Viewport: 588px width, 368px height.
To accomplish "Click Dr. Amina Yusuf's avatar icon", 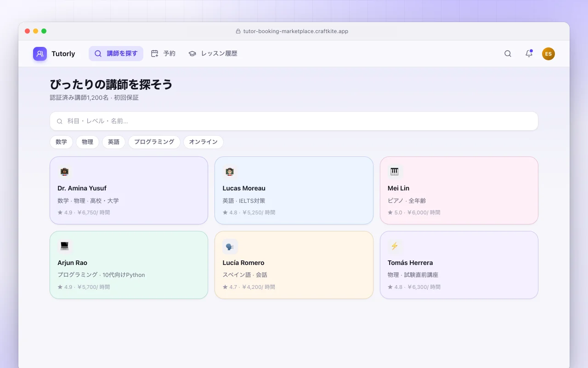I will 65,172.
